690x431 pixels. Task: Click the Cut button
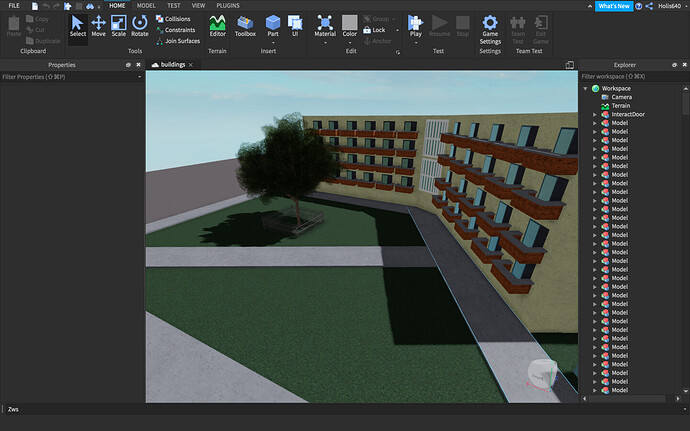(35, 30)
